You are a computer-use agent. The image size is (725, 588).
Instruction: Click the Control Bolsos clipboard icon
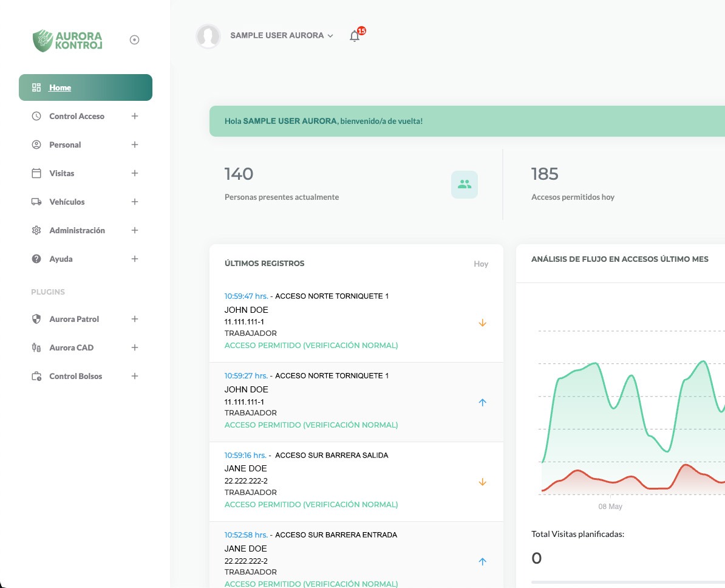(36, 375)
